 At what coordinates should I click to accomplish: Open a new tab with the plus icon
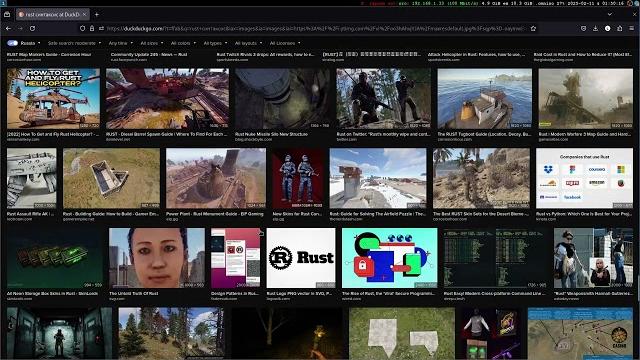tap(97, 14)
